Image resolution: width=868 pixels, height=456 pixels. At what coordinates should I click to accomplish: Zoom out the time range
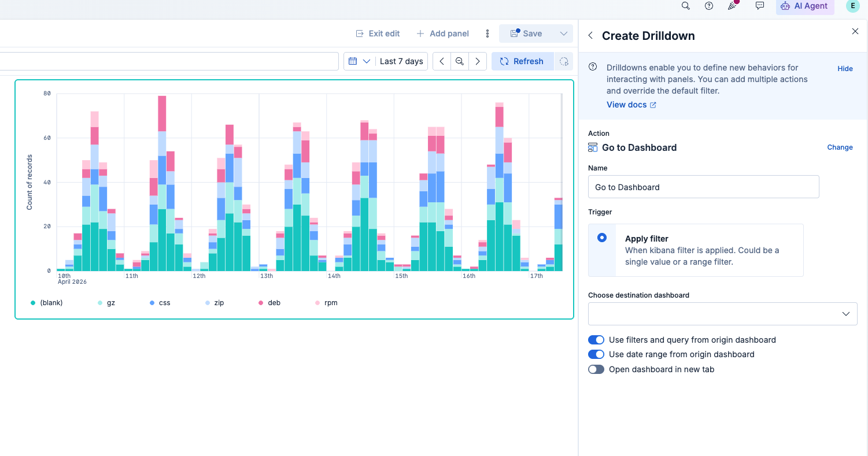tap(460, 61)
